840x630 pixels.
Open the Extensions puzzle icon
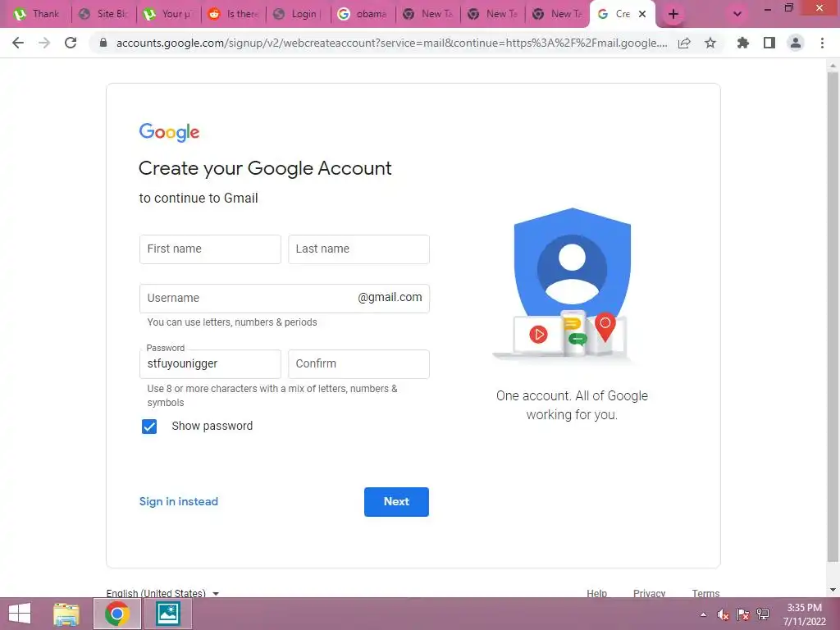tap(743, 43)
